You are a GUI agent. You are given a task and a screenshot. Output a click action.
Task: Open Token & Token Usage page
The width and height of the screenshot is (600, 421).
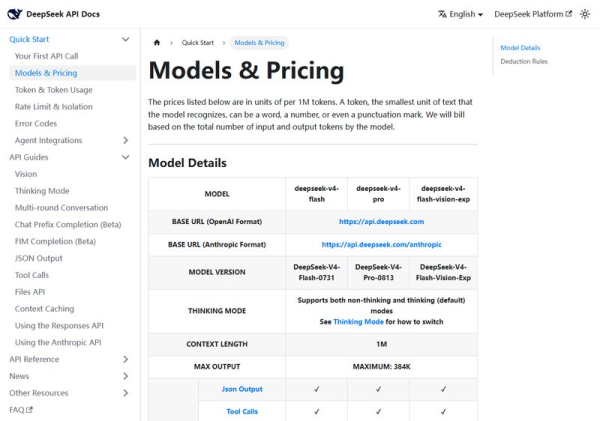click(54, 90)
